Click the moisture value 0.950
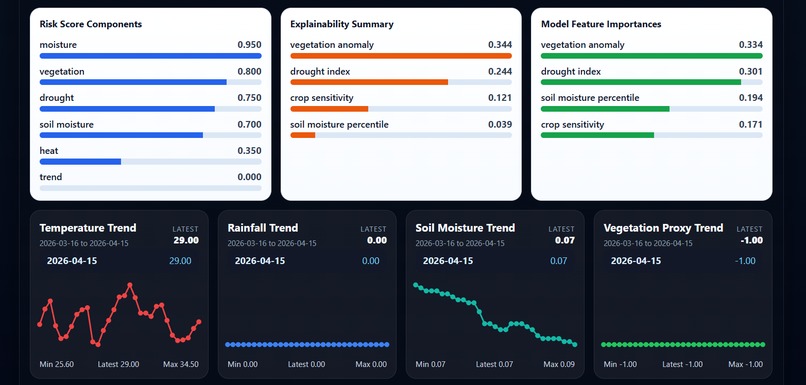The image size is (806, 385). [x=249, y=45]
